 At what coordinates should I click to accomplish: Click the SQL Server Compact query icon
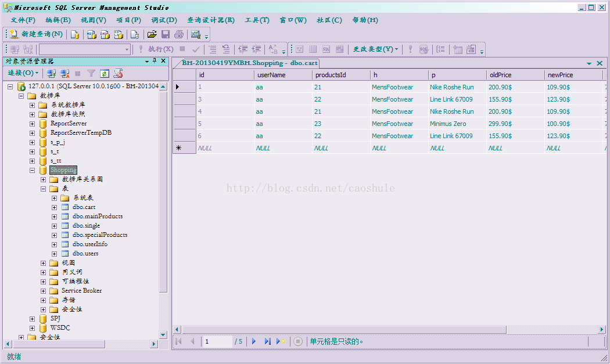tap(135, 34)
